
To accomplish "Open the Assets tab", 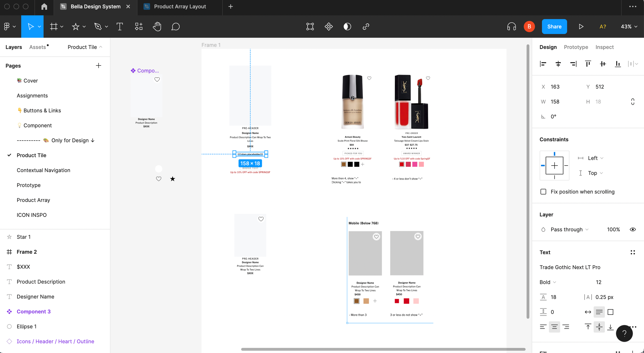I will [38, 47].
